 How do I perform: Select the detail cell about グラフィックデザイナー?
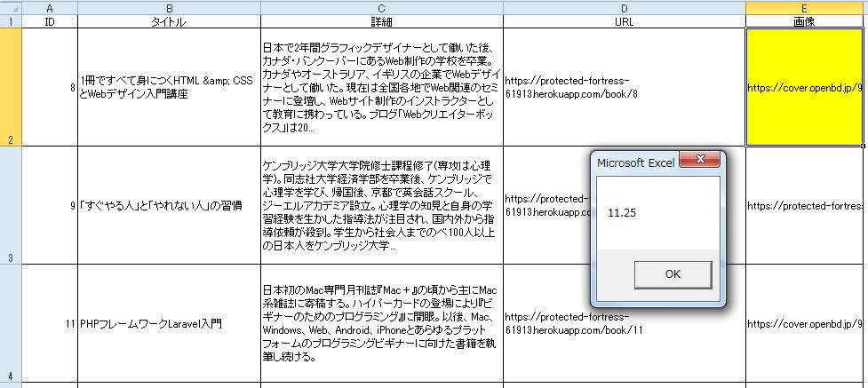(381, 87)
